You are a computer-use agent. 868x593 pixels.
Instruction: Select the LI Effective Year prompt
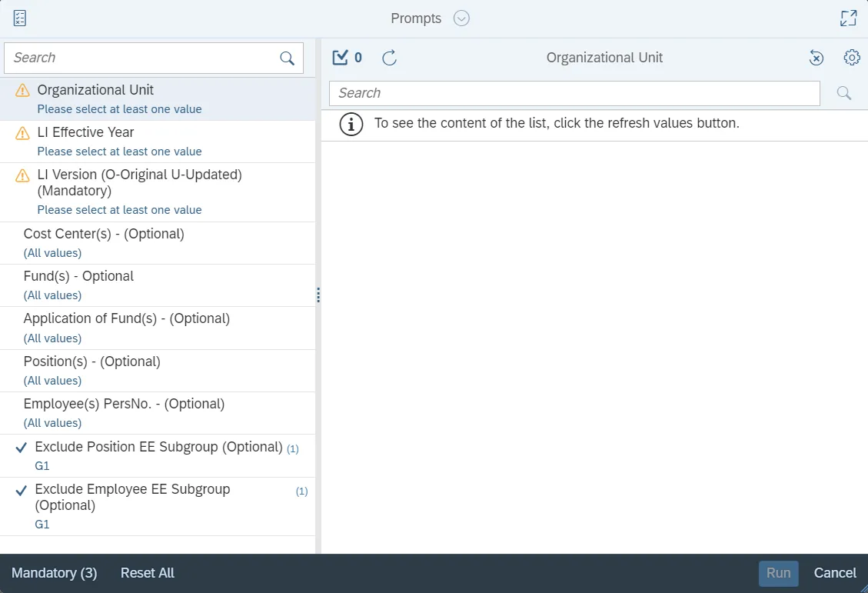(85, 132)
